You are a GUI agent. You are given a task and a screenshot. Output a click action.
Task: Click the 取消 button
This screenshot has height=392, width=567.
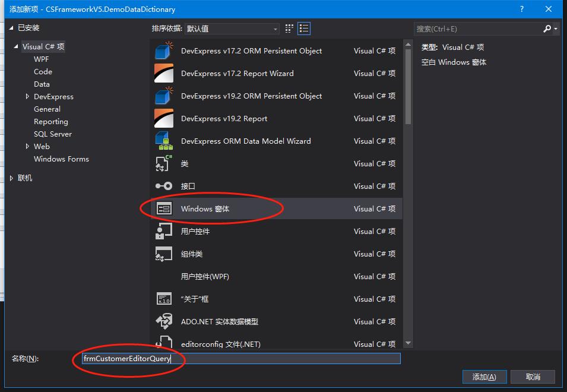click(x=533, y=377)
